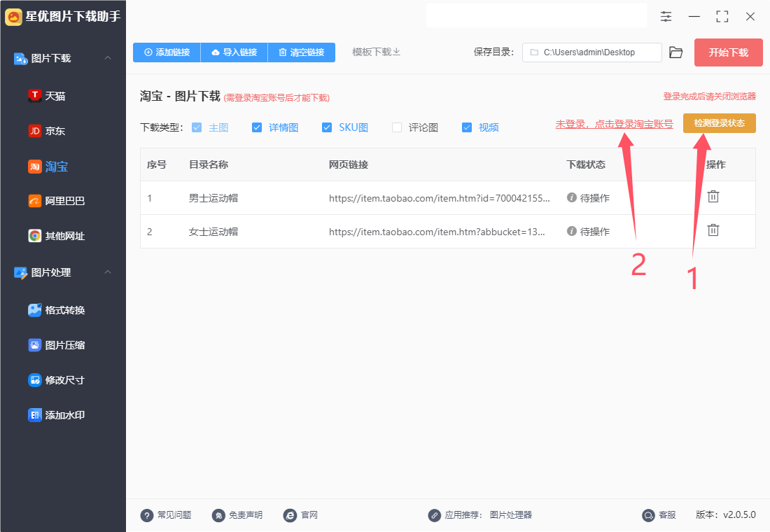Enable the 评论图 review image checkbox
Viewport: 770px width, 532px height.
(397, 127)
